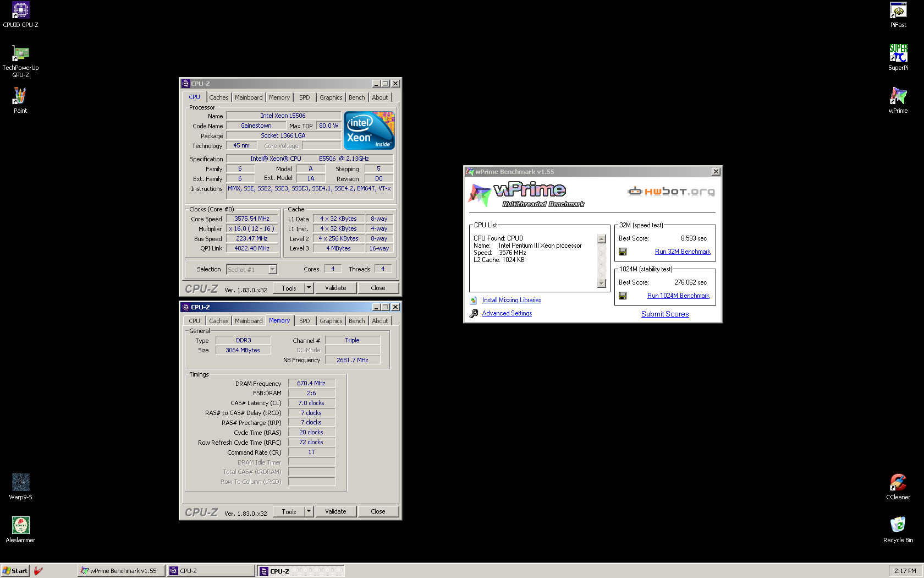Image resolution: width=924 pixels, height=578 pixels.
Task: Click the DRAM Frequency value 670.4 MHz
Action: (311, 383)
